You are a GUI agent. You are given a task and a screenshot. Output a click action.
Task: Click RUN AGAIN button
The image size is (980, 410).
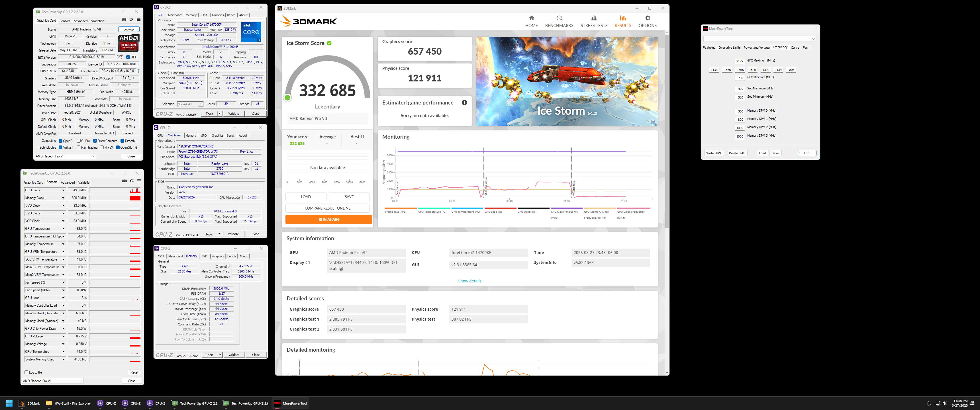[x=329, y=220]
